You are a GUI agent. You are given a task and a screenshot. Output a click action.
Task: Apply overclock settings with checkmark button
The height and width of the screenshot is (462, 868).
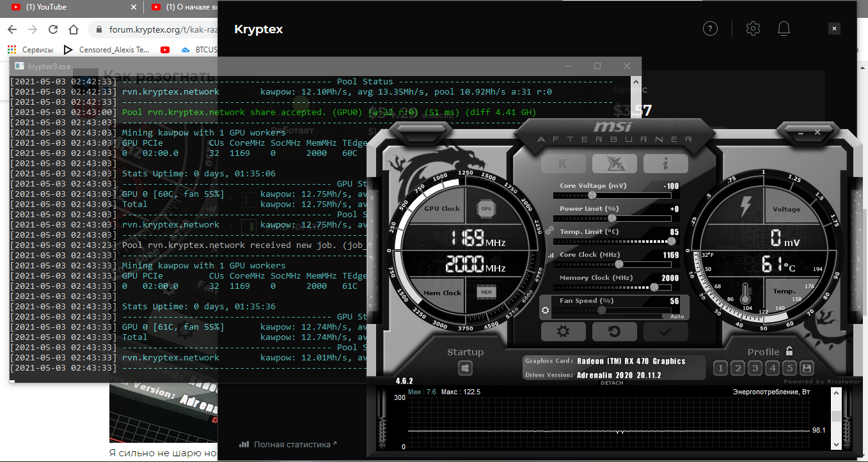coord(665,332)
